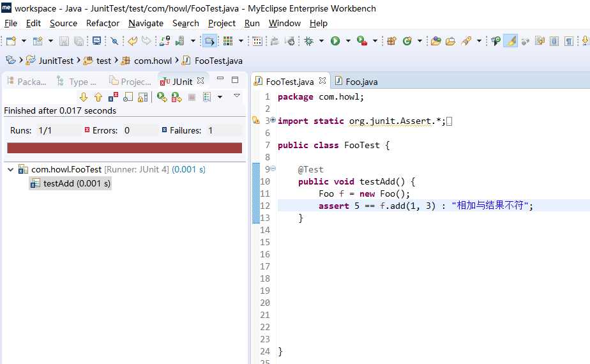Click Run with external tools icon
This screenshot has height=364, width=590.
click(x=362, y=41)
